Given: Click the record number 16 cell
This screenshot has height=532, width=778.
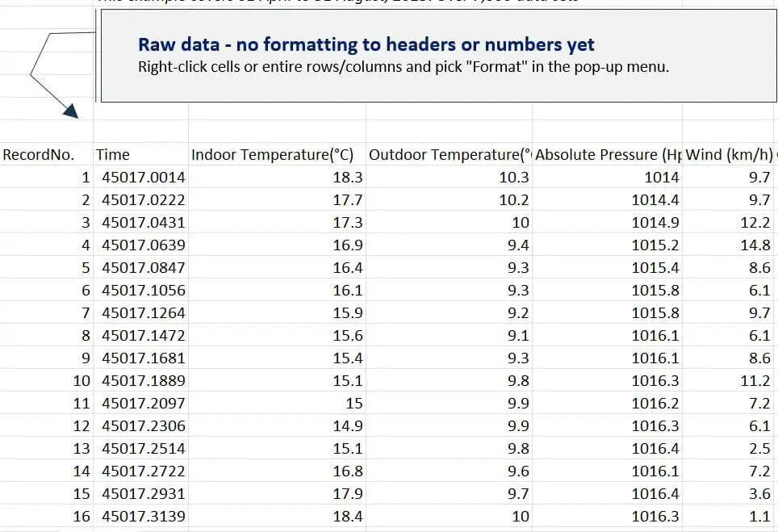Looking at the screenshot, I should coord(82,516).
